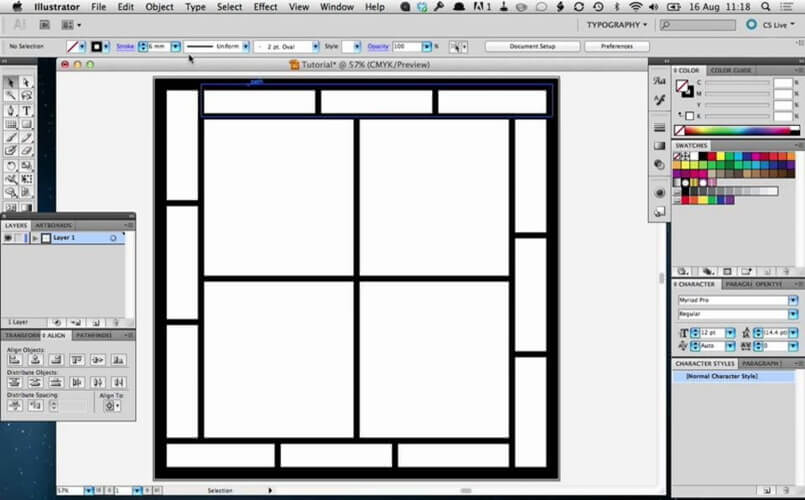The image size is (805, 500).
Task: Select the Blob Brush tool
Action: (11, 150)
